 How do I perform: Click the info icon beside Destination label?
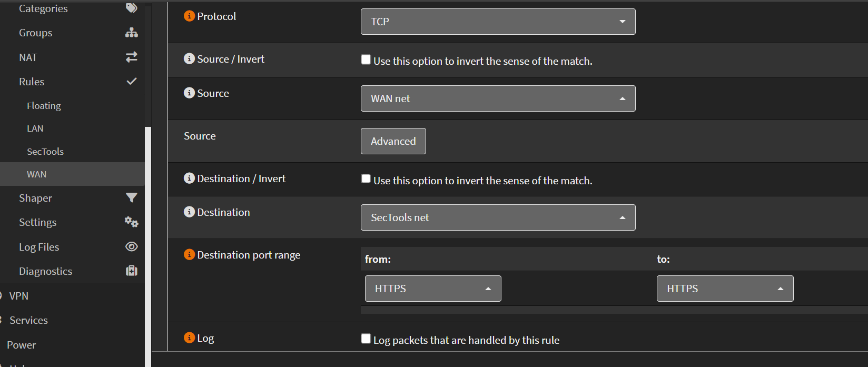point(189,212)
